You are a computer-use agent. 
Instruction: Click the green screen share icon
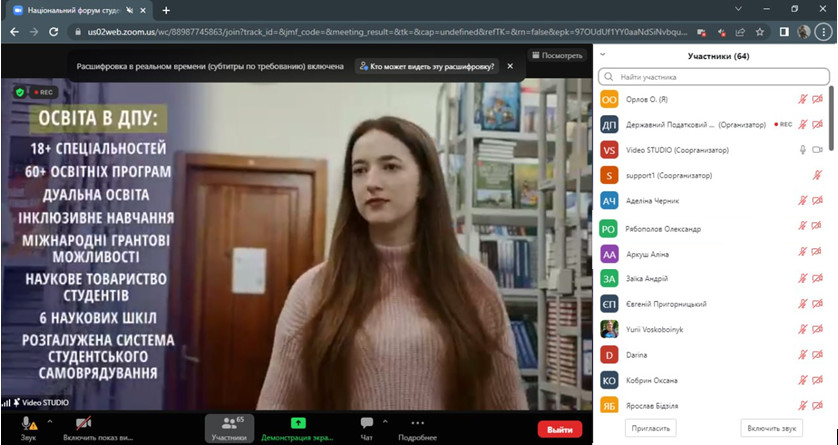click(x=298, y=423)
